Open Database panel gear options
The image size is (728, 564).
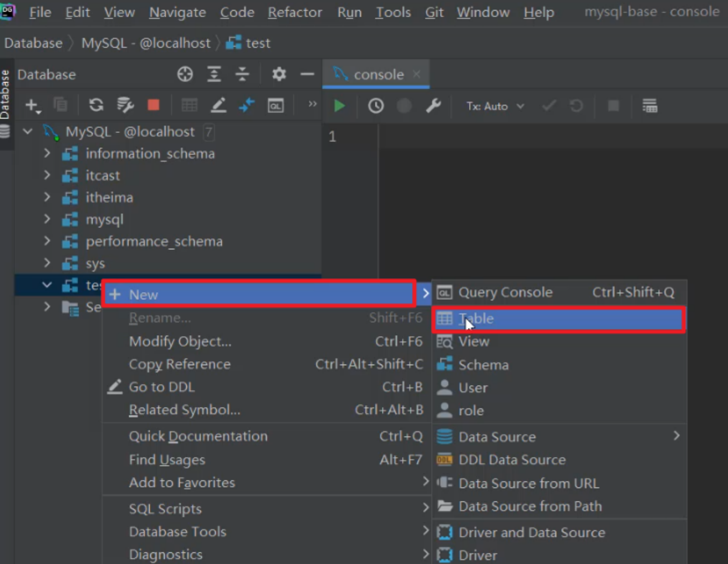click(279, 74)
